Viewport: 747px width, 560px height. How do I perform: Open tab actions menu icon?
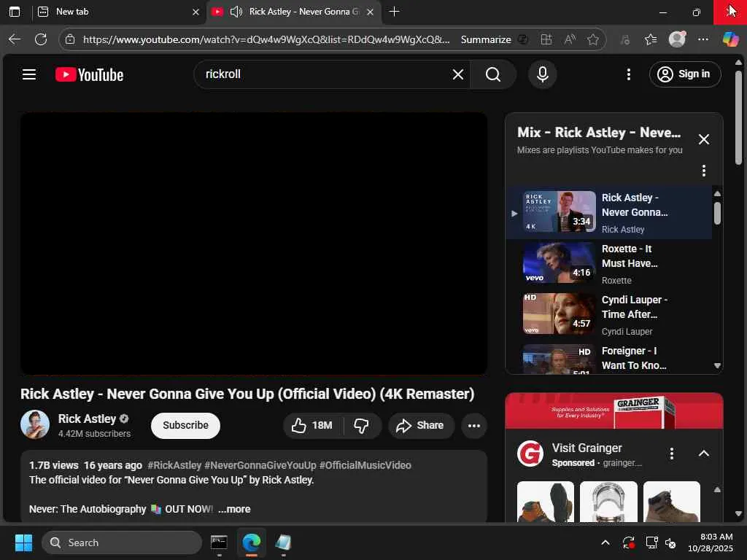pyautogui.click(x=15, y=12)
